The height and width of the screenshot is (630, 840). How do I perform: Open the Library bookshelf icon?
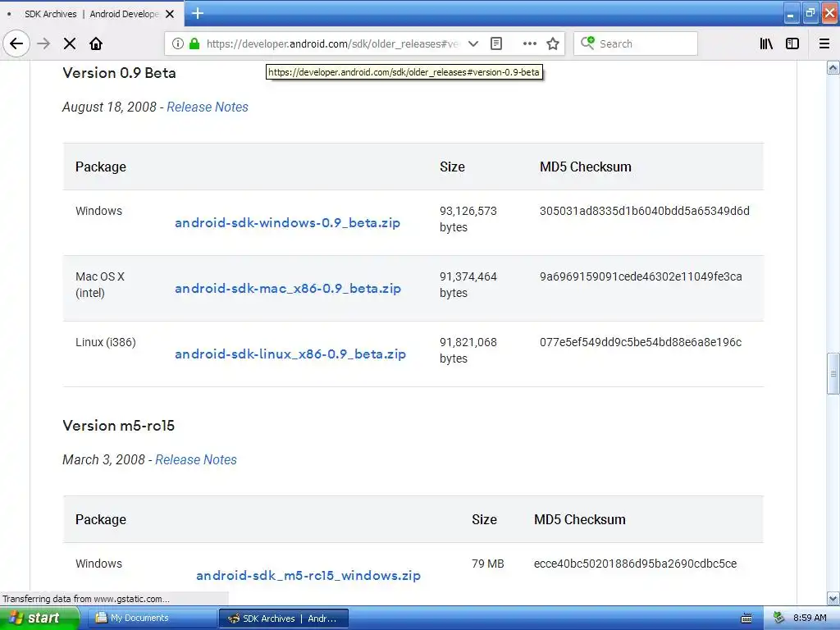click(x=766, y=43)
